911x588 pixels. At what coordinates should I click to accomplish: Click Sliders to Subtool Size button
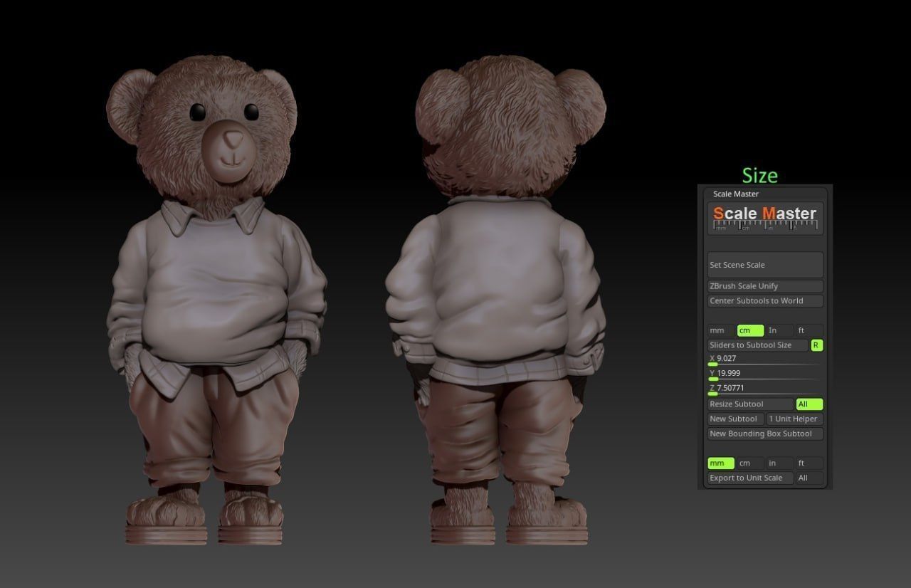[x=758, y=345]
